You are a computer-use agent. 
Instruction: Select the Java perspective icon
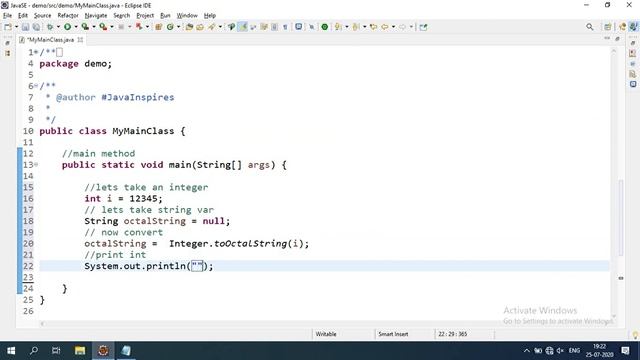633,27
